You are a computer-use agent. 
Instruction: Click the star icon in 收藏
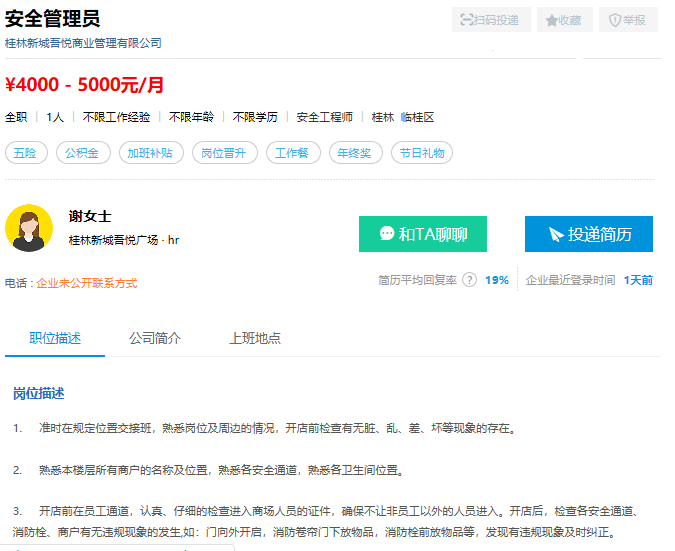click(551, 20)
